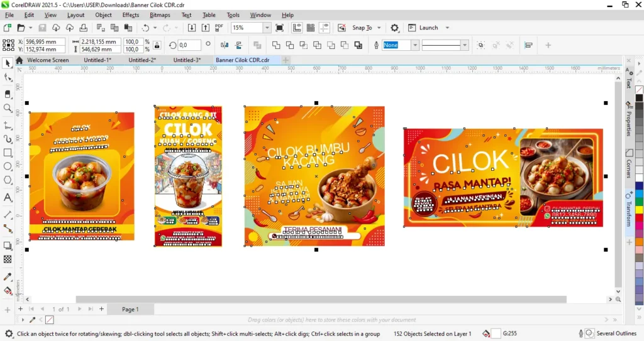Click the Open folder icon
The height and width of the screenshot is (341, 644).
(21, 28)
